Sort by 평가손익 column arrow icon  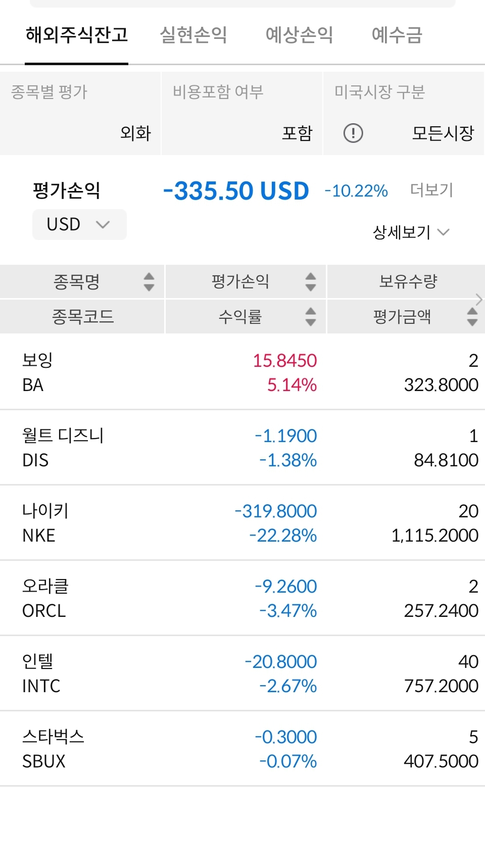311,282
